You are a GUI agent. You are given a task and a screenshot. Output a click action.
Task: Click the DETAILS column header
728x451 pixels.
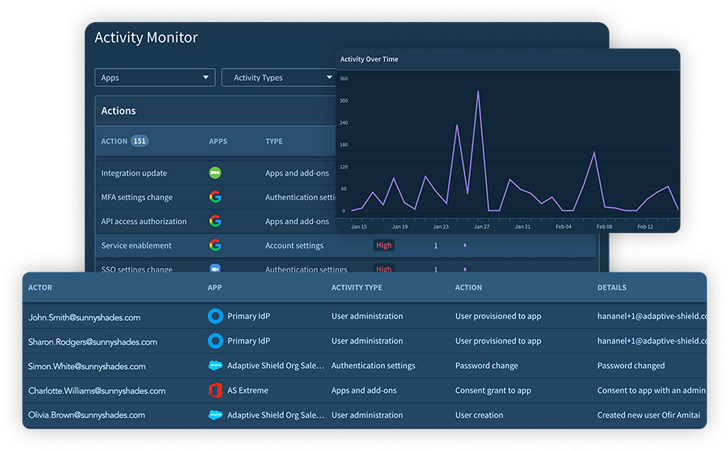click(x=612, y=288)
